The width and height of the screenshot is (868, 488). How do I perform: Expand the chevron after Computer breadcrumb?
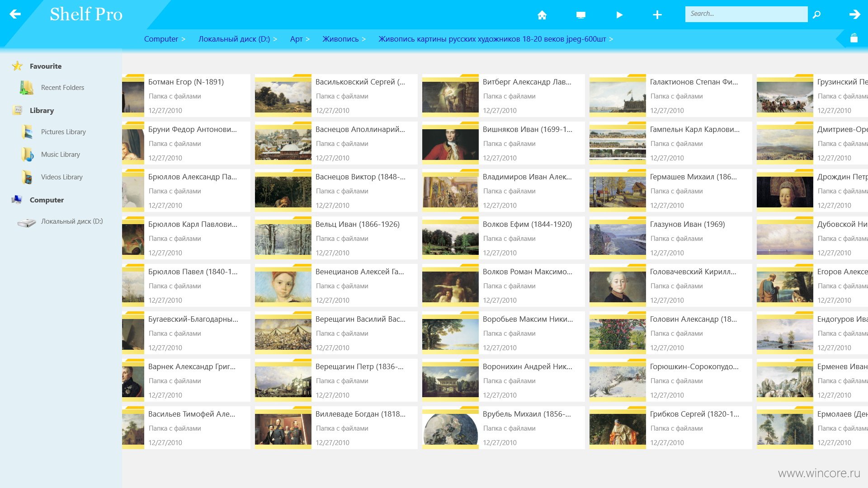184,39
